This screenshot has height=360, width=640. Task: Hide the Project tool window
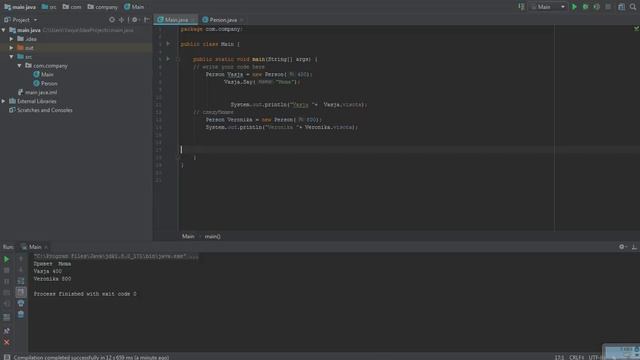point(147,20)
